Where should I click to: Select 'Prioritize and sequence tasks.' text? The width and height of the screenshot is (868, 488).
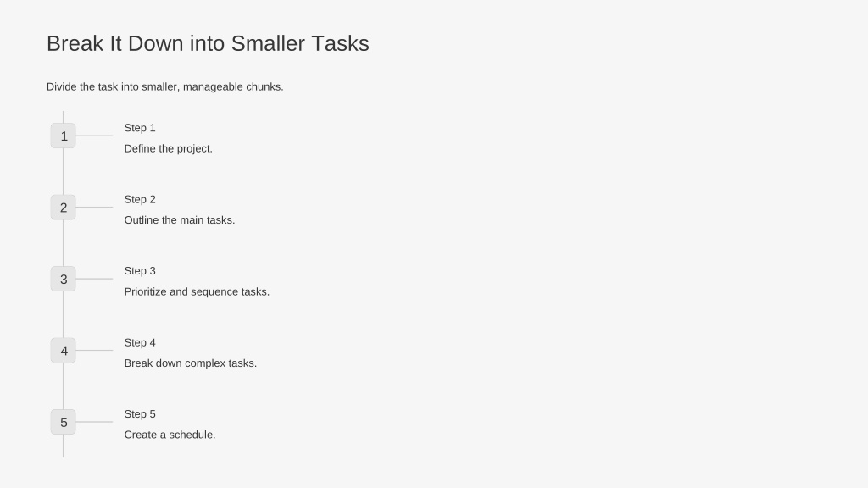click(x=197, y=291)
